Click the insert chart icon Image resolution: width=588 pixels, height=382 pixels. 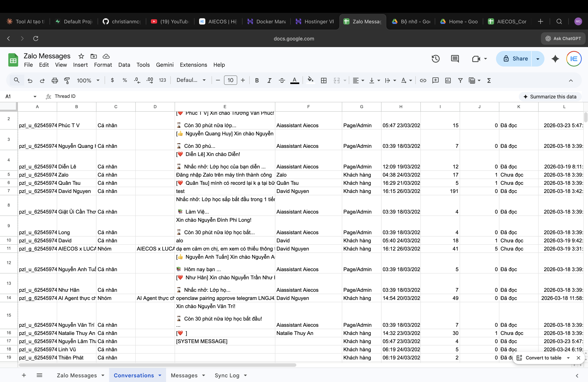tap(448, 80)
